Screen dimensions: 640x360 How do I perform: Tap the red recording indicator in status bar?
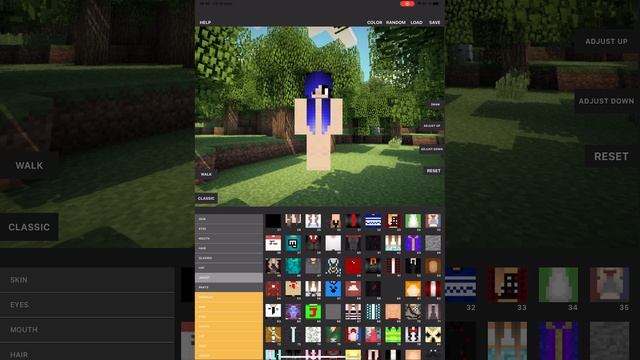[x=407, y=4]
